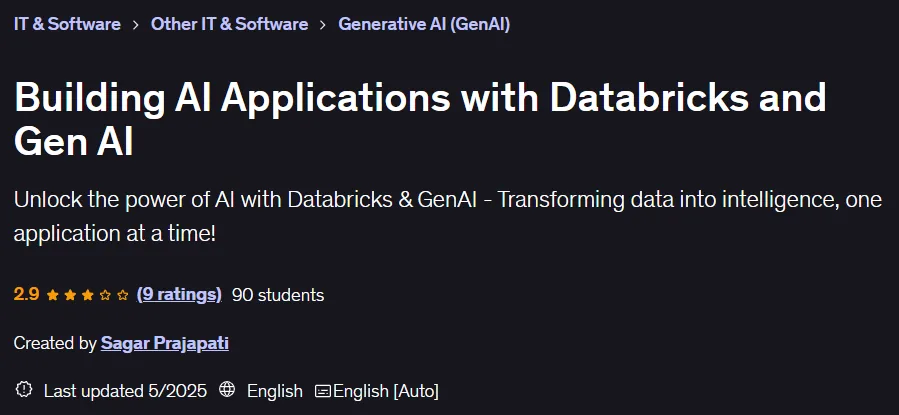
Task: Click chevron after IT & Software breadcrumb
Action: tap(136, 25)
